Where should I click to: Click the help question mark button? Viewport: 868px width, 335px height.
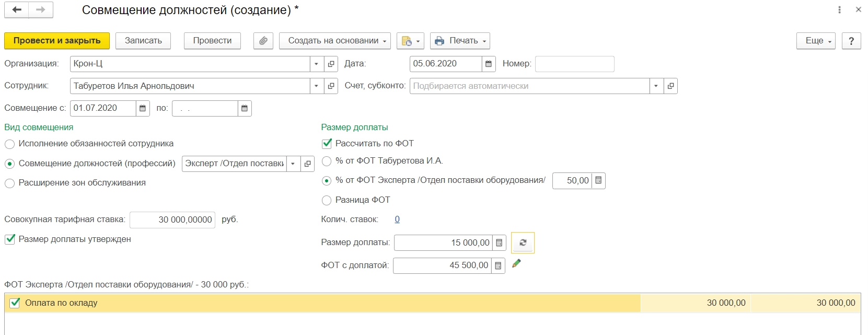tap(851, 41)
